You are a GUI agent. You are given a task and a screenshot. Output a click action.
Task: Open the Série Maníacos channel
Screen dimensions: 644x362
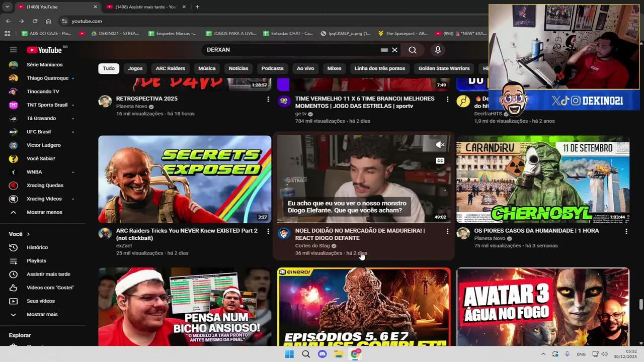(44, 65)
